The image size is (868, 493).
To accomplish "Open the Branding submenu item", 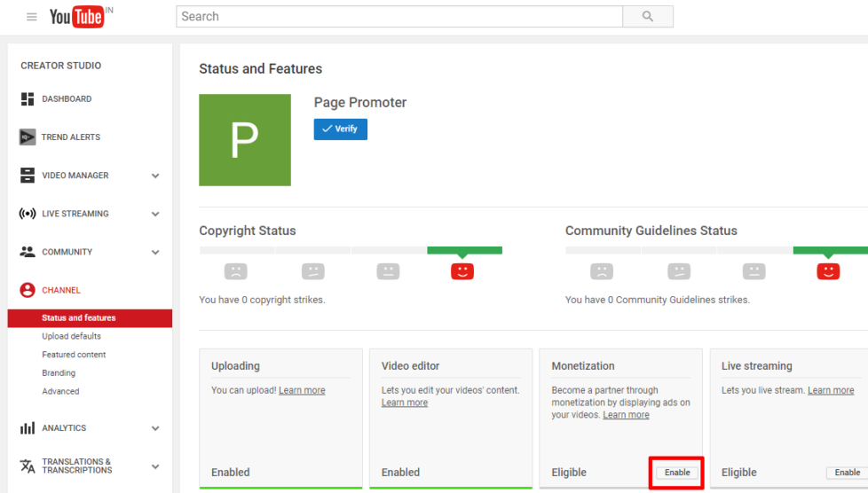I will [x=59, y=373].
